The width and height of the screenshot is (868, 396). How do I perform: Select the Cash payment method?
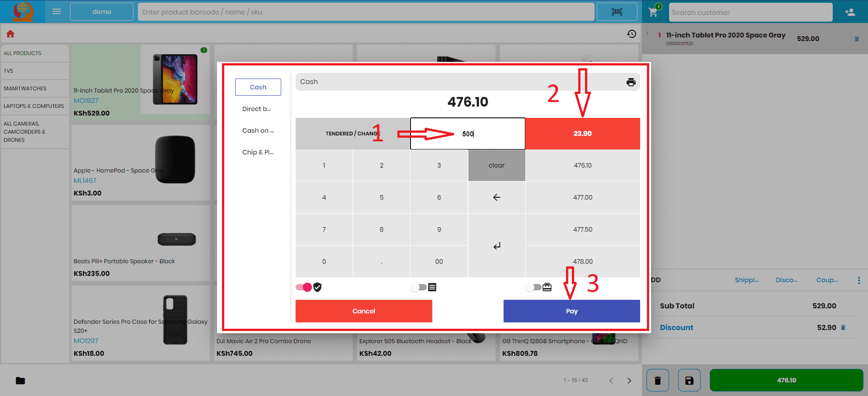pyautogui.click(x=258, y=87)
